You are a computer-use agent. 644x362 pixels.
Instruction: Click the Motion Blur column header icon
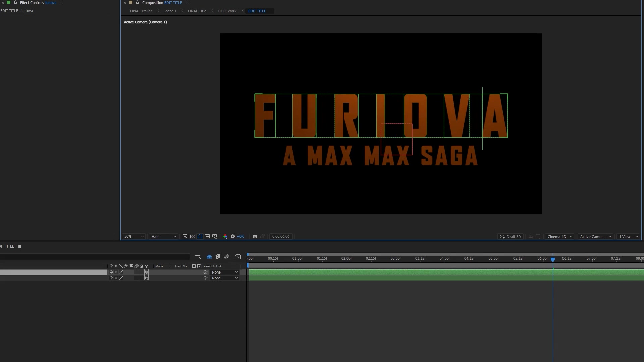[x=136, y=266]
